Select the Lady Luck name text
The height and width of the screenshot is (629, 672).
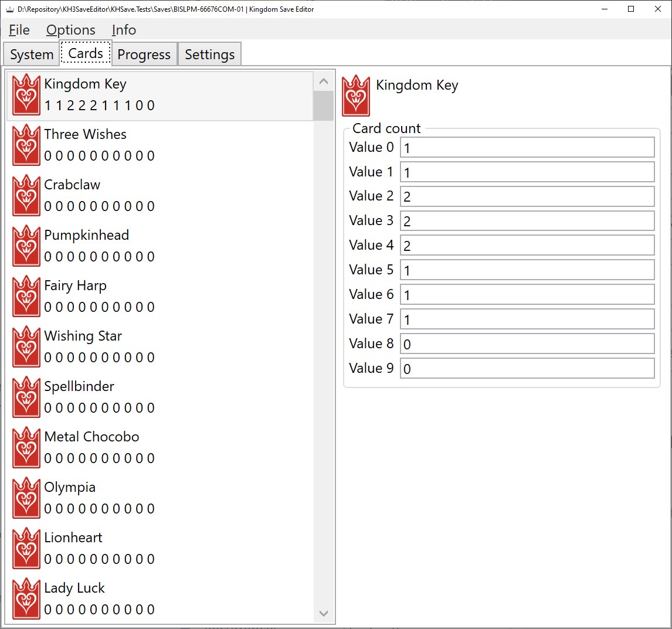tap(74, 589)
